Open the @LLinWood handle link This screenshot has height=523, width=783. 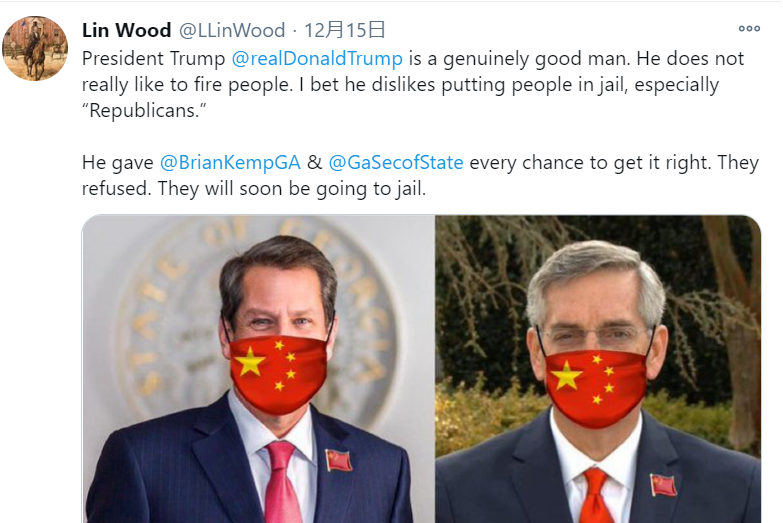(x=232, y=30)
